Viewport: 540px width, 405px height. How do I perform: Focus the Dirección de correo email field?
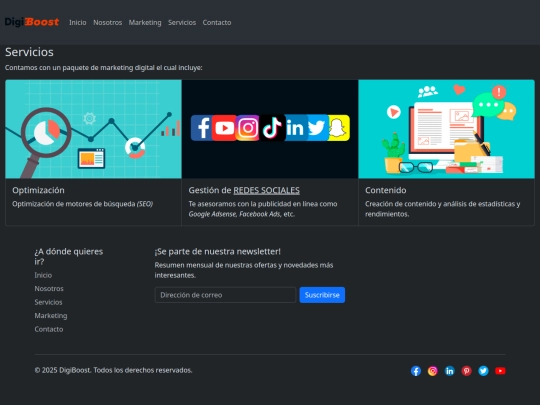pyautogui.click(x=225, y=295)
